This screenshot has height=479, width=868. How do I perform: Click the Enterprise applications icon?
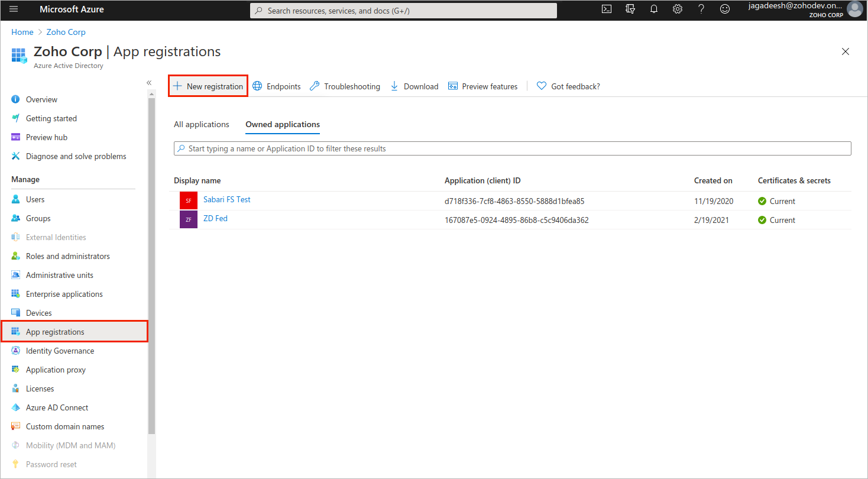pyautogui.click(x=16, y=294)
